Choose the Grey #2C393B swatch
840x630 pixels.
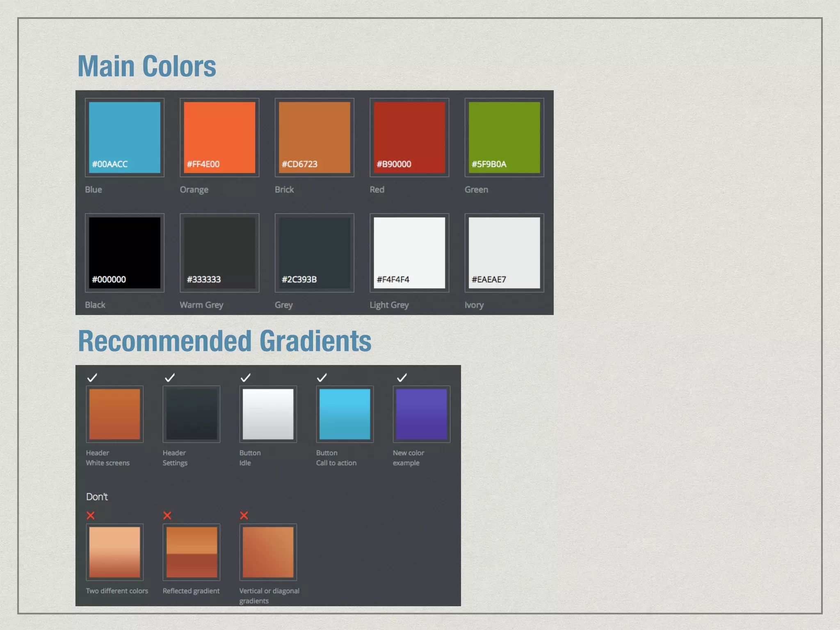(315, 253)
